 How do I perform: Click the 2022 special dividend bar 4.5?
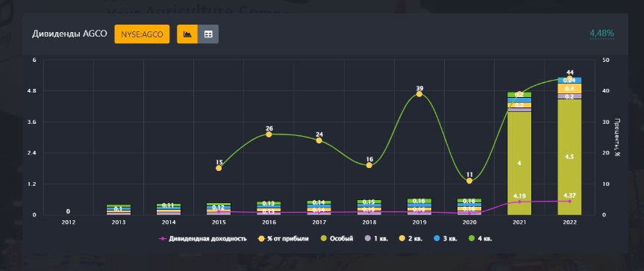569,157
